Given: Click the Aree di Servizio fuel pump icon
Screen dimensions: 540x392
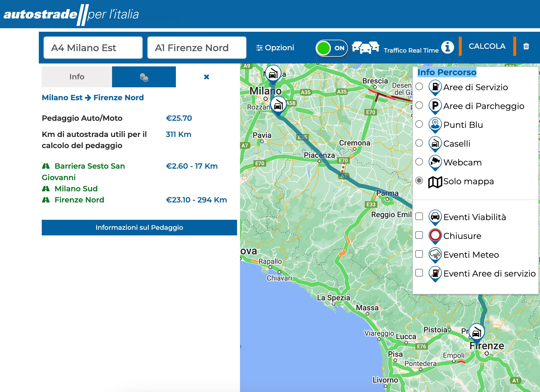Looking at the screenshot, I should click(x=435, y=87).
